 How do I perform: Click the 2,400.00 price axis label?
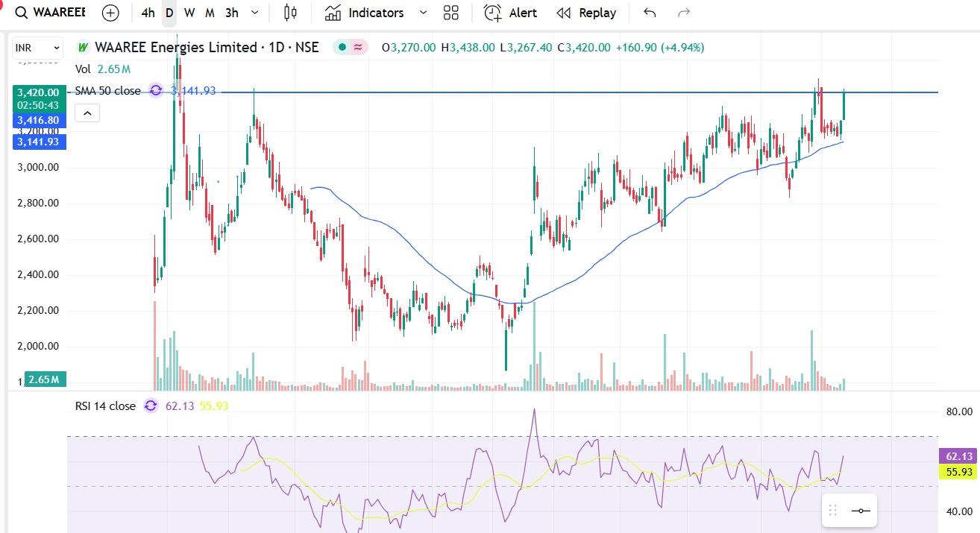click(38, 275)
